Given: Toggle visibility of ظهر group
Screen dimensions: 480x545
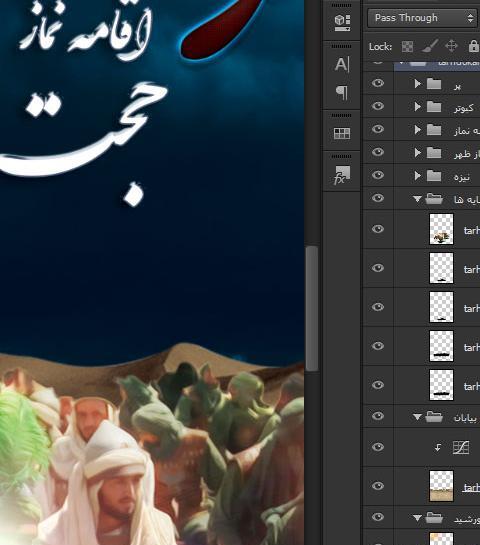Looking at the screenshot, I should (378, 152).
